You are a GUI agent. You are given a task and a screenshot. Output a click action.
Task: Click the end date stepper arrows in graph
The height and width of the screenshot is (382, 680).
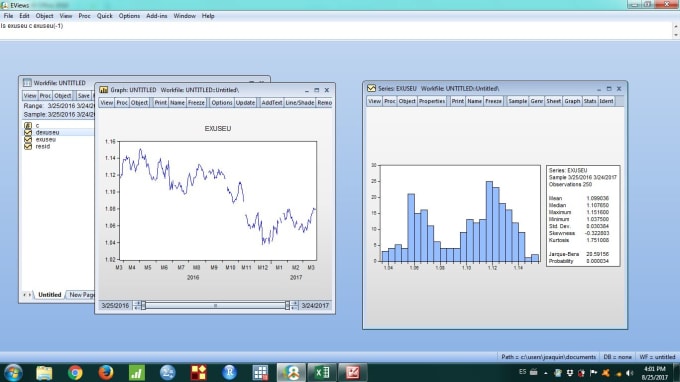(x=294, y=306)
